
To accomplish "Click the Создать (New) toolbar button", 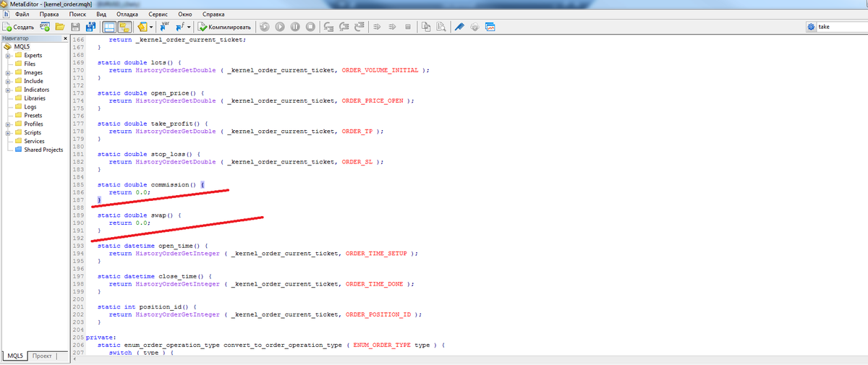I will [20, 27].
